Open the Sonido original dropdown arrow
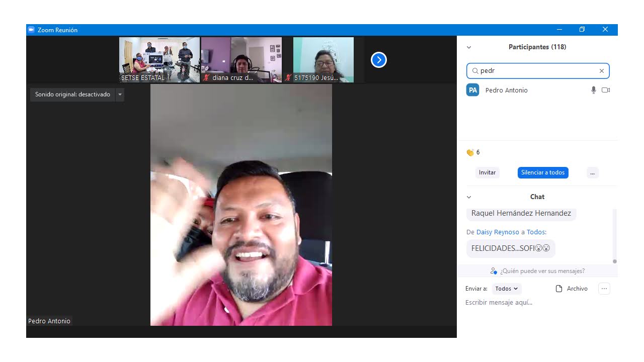The height and width of the screenshot is (362, 644). [x=120, y=95]
